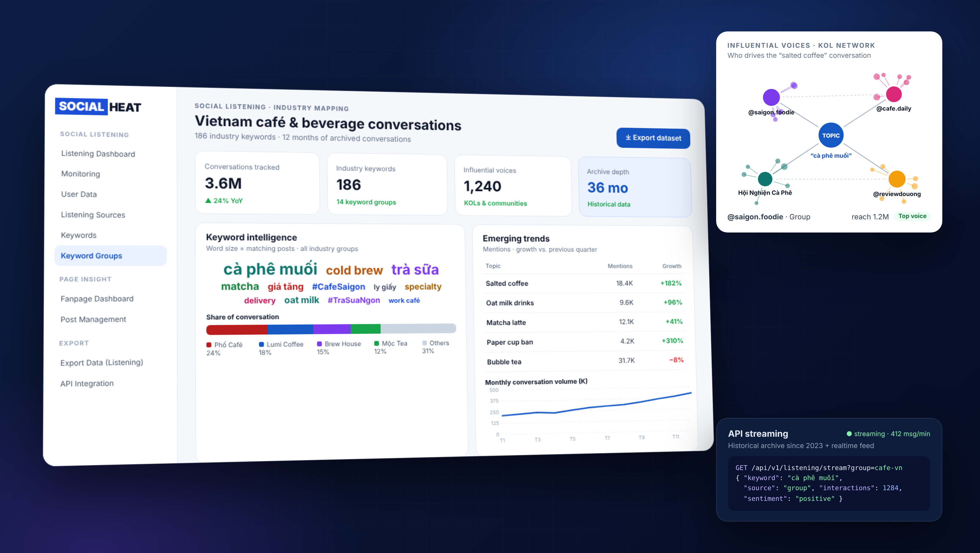
Task: Click the Historical data label
Action: pyautogui.click(x=609, y=204)
